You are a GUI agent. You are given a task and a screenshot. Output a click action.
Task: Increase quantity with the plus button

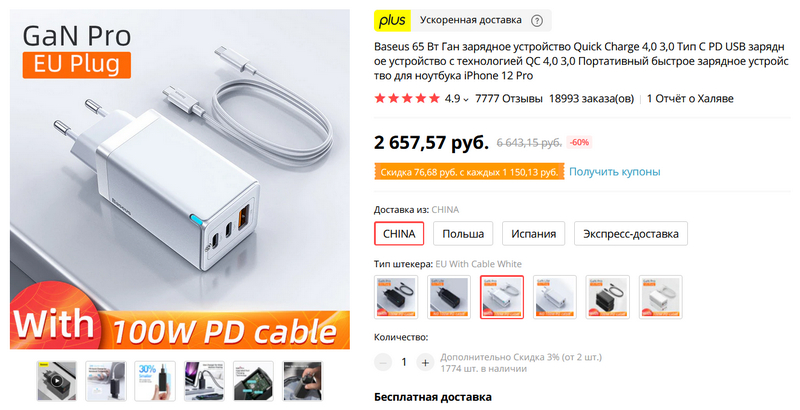tap(425, 363)
